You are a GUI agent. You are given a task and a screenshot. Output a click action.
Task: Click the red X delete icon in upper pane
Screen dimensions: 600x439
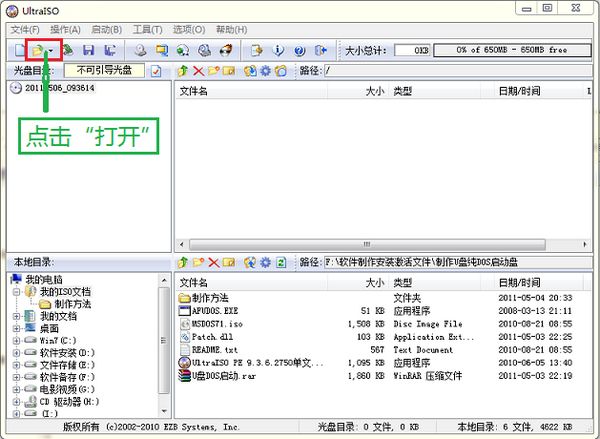click(198, 71)
